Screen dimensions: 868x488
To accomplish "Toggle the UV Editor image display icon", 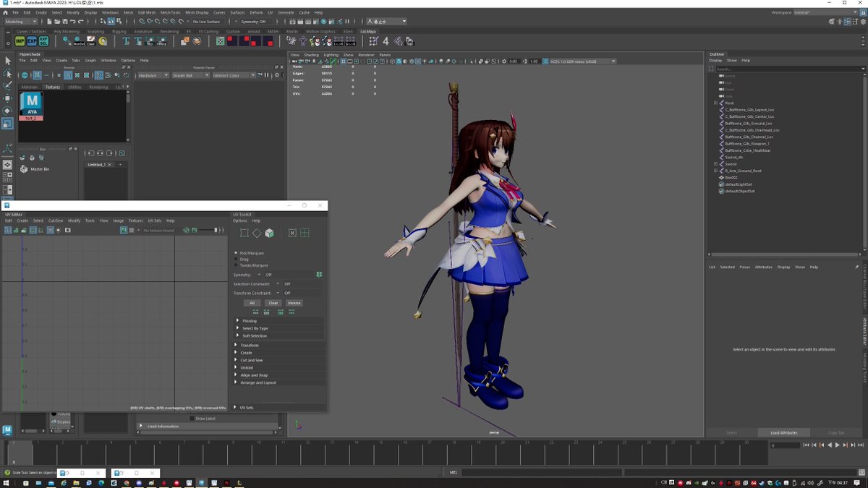I will (124, 230).
